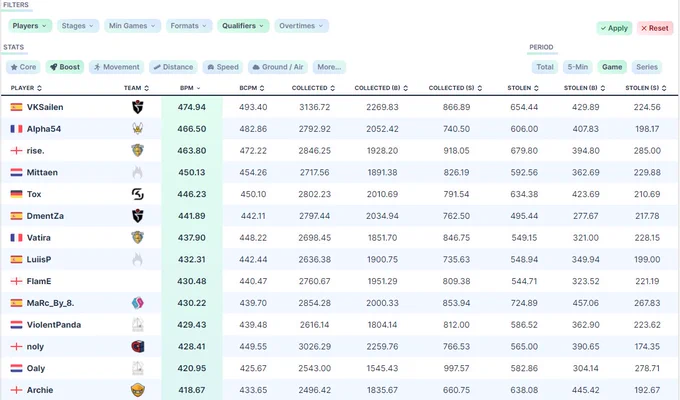This screenshot has height=400, width=680.
Task: Click the Netherlands flag next to Mittaen
Action: (x=16, y=172)
